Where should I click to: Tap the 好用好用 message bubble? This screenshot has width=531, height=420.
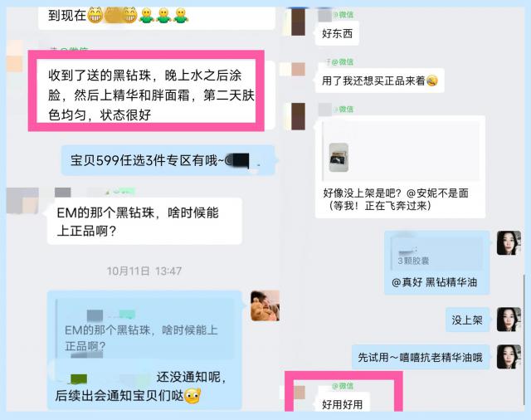click(x=343, y=403)
